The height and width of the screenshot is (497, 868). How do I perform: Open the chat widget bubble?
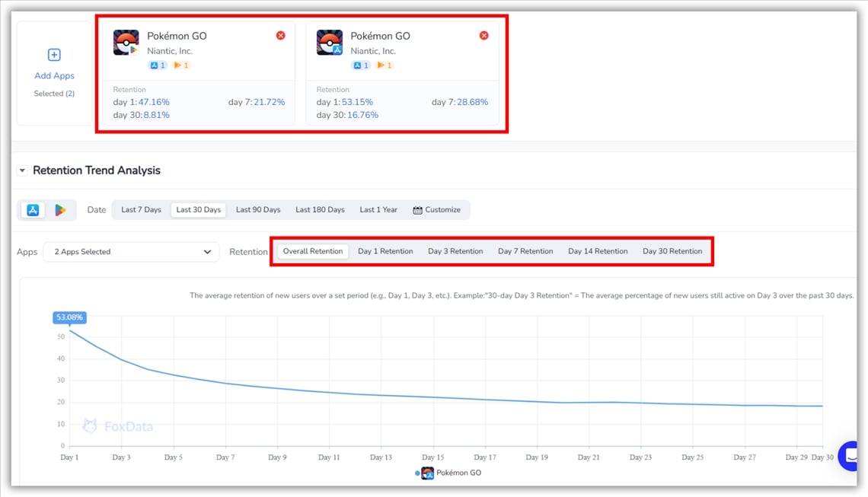click(x=850, y=455)
